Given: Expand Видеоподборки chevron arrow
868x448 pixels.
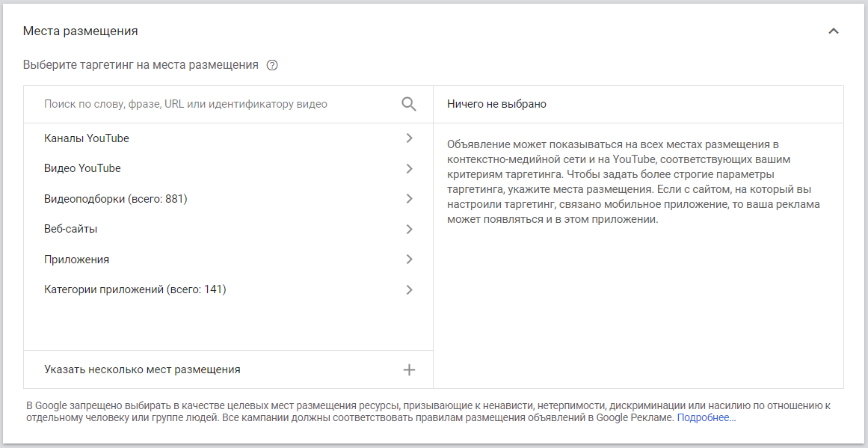Looking at the screenshot, I should pos(410,199).
